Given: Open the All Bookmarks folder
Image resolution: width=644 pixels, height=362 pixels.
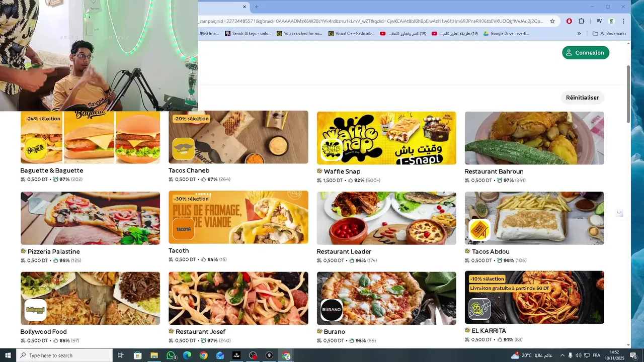Looking at the screenshot, I should [x=609, y=34].
